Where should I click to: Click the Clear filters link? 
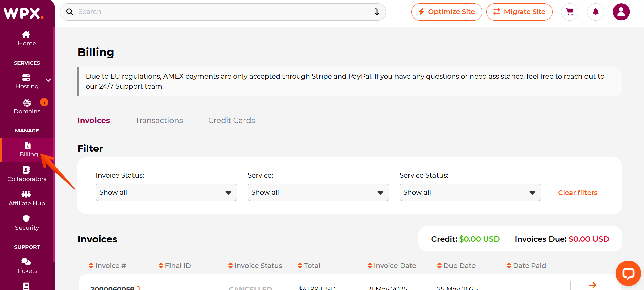tap(578, 193)
